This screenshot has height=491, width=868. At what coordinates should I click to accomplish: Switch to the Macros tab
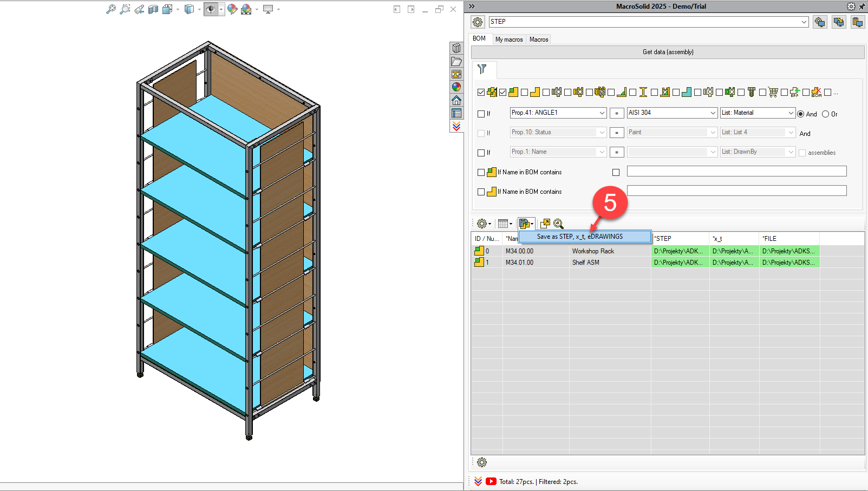(x=539, y=40)
